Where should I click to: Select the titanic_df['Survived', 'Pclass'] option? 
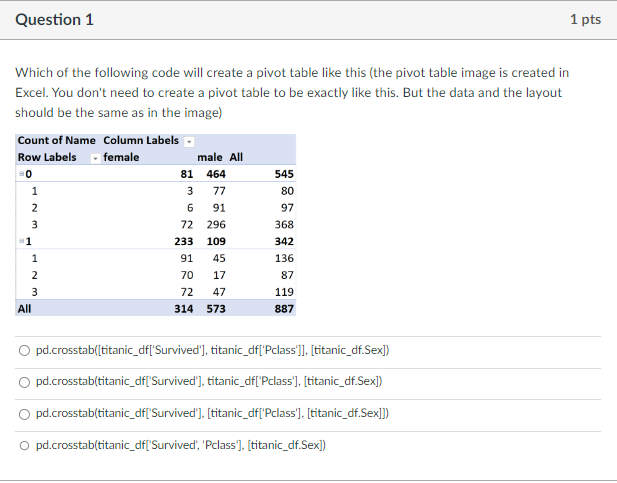point(24,445)
